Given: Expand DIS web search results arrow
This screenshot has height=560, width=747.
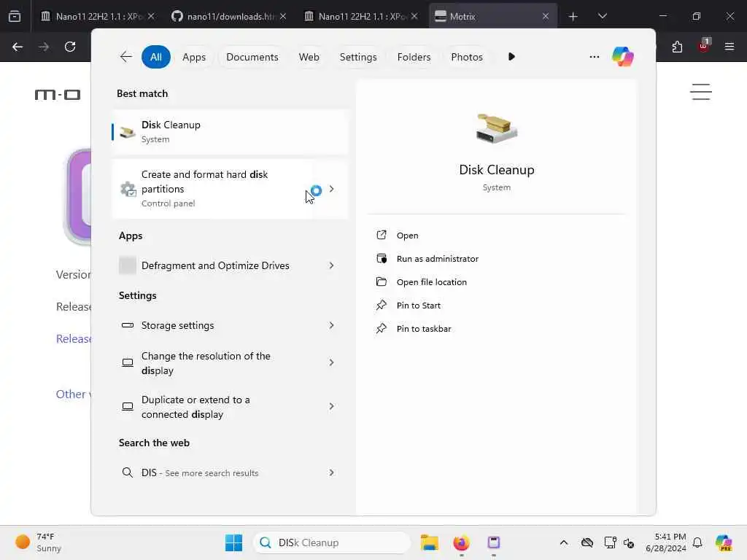Looking at the screenshot, I should [332, 472].
